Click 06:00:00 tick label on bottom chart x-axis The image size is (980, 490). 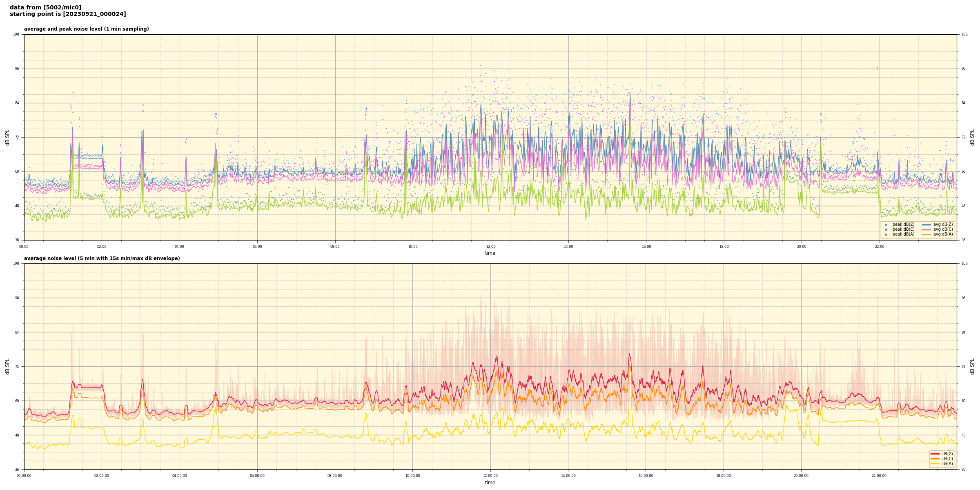257,476
